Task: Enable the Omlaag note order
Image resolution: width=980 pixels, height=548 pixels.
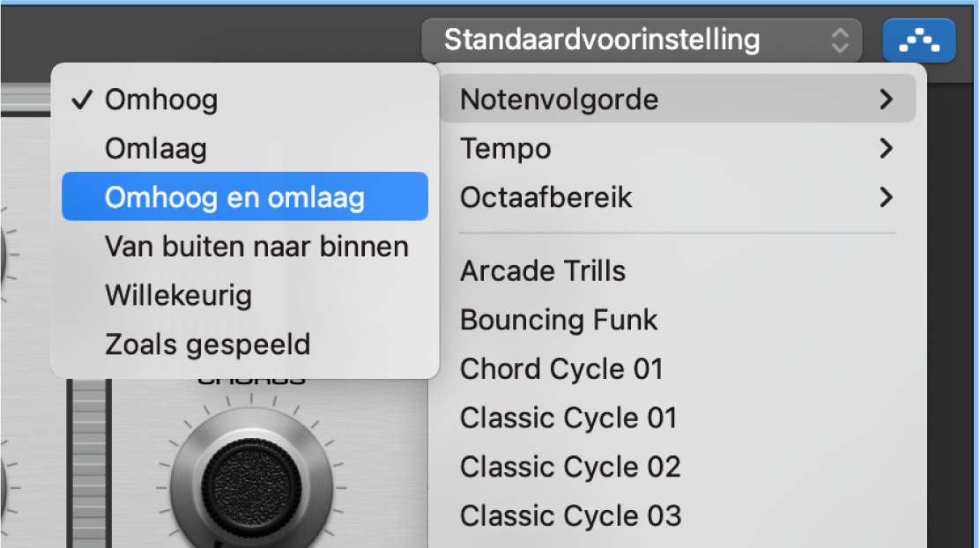Action: 155,148
